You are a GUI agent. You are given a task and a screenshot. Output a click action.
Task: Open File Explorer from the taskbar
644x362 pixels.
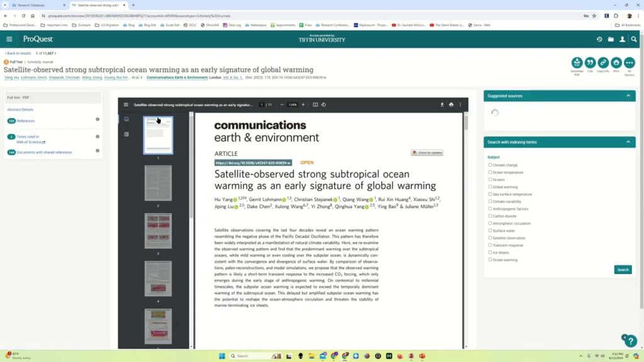pyautogui.click(x=311, y=356)
